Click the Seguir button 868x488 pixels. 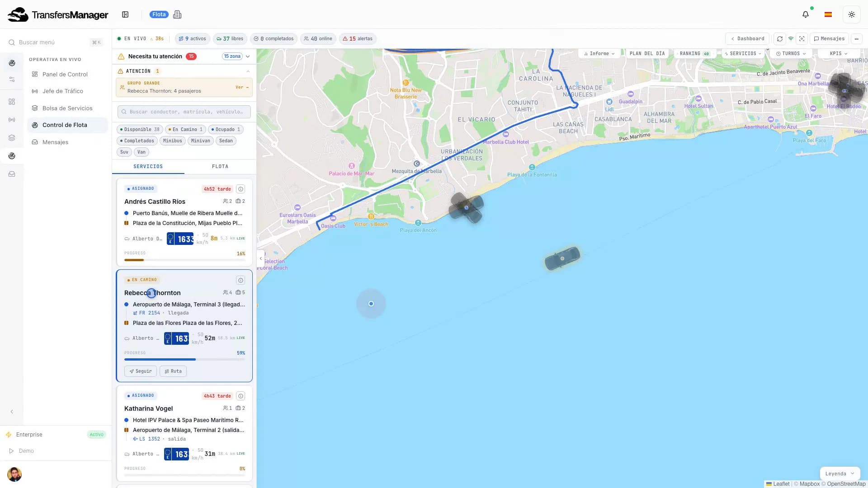141,371
